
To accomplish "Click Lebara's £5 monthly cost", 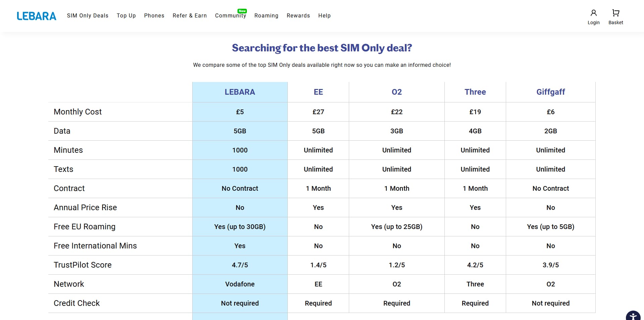I will tap(240, 112).
